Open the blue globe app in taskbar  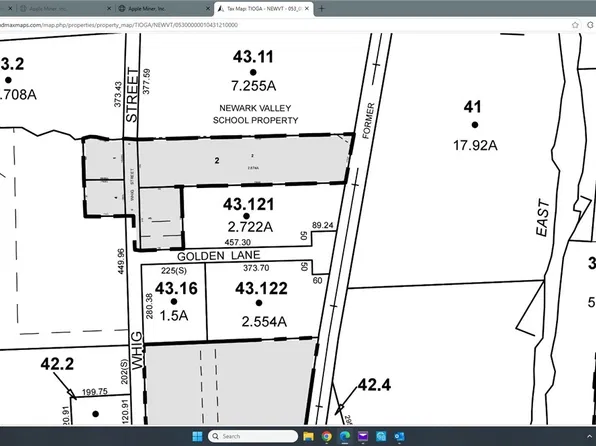coord(381,436)
